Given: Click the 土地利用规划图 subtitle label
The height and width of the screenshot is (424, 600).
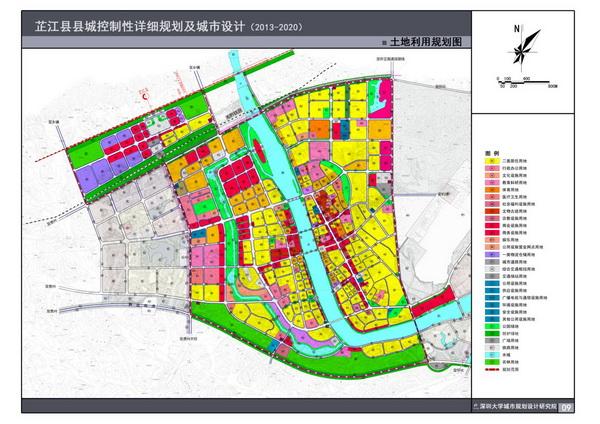Looking at the screenshot, I should pos(424,45).
